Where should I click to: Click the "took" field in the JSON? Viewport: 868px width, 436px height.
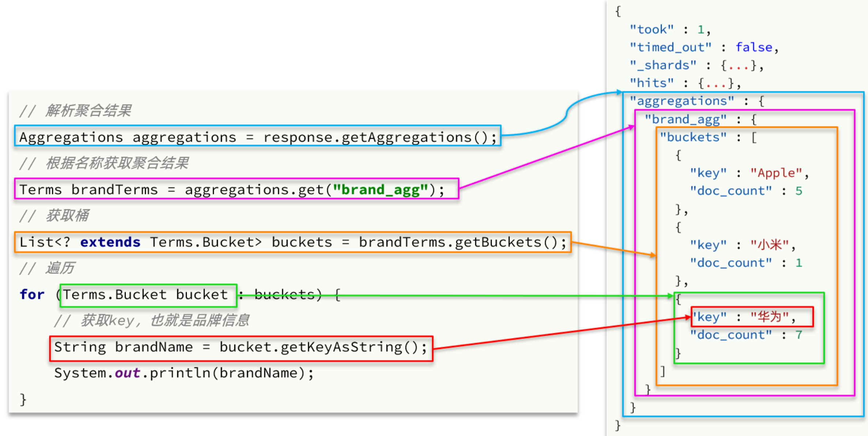point(652,30)
